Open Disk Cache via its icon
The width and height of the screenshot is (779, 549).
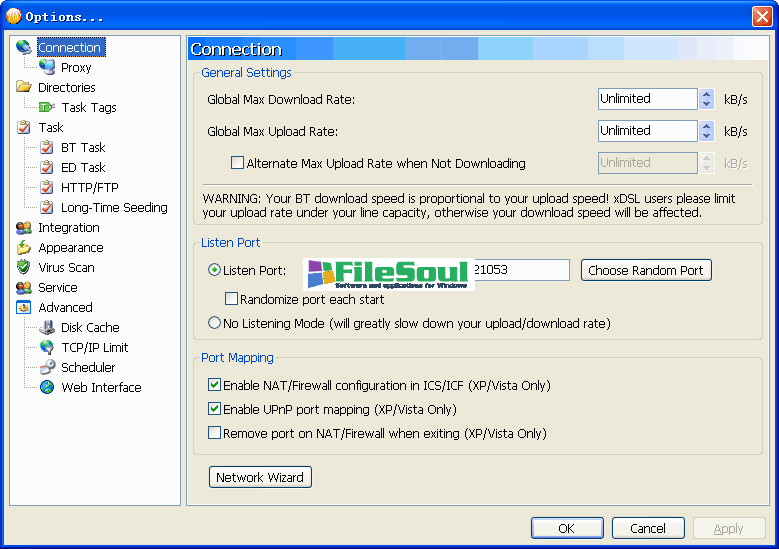pos(47,327)
